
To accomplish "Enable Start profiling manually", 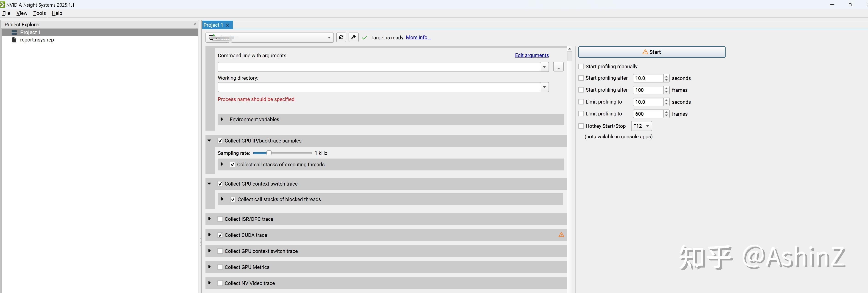I will coord(581,66).
